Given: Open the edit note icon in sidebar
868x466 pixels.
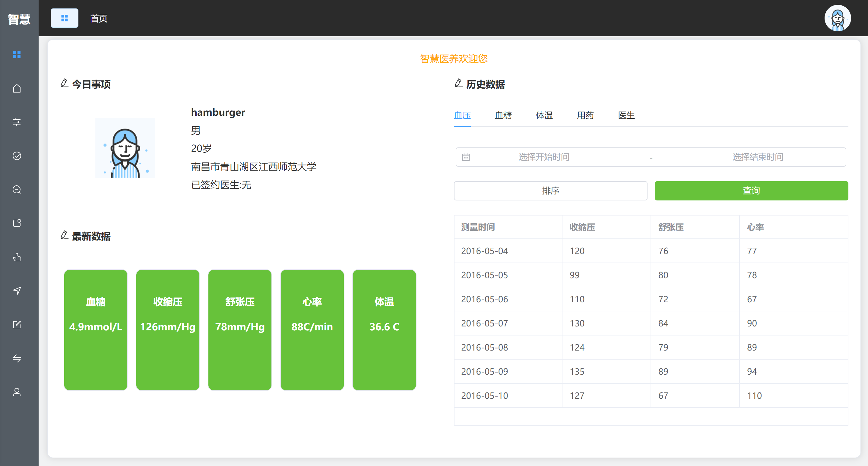Looking at the screenshot, I should pyautogui.click(x=17, y=325).
